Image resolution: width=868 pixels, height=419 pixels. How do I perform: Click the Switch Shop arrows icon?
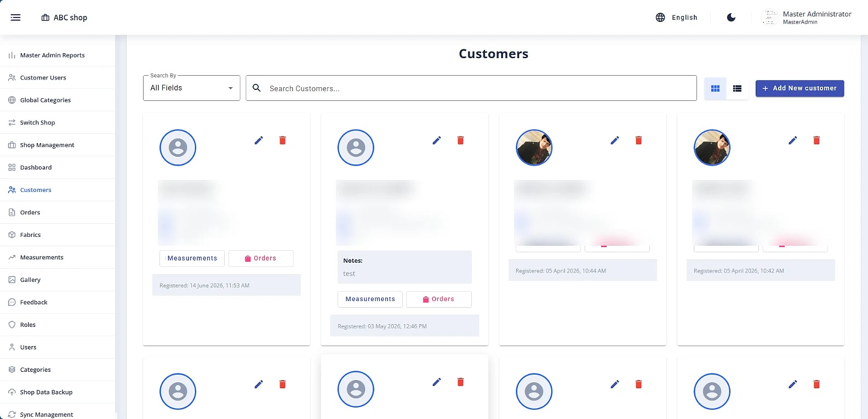point(12,123)
